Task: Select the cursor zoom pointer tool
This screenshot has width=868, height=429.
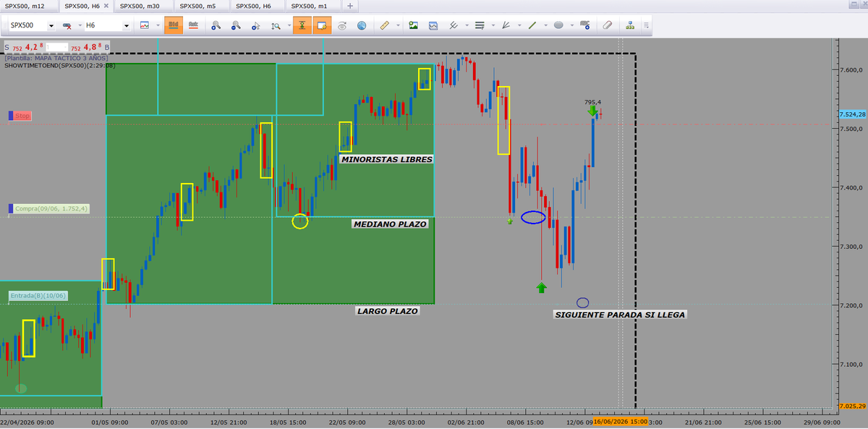Action: (x=255, y=26)
